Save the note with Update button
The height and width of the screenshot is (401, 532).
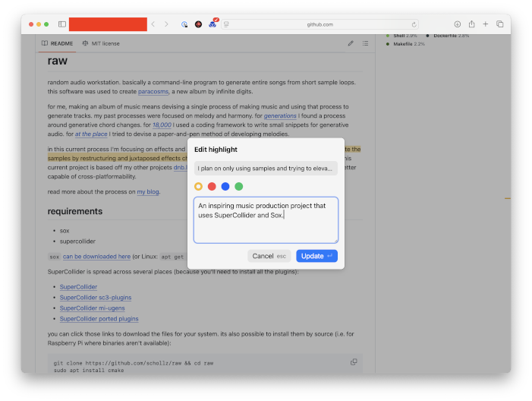[316, 256]
